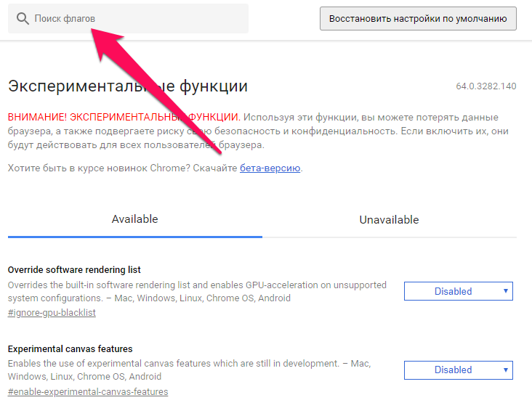
Task: Click the Chrome version number 64.0.3282.140
Action: pos(485,86)
